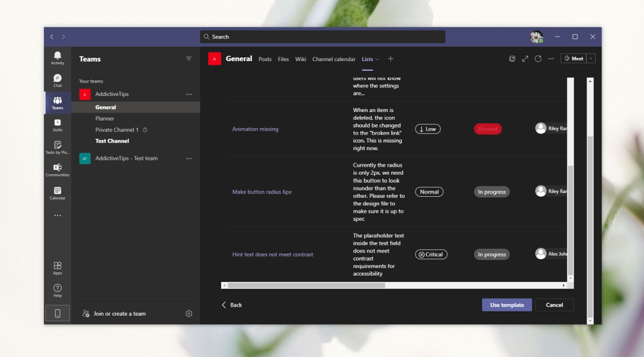Expand the tab to full view

point(525,59)
